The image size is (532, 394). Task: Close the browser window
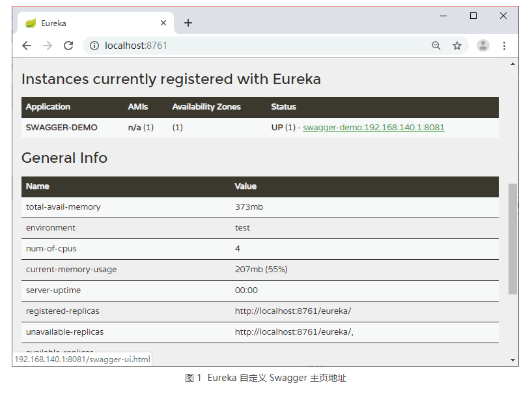click(503, 16)
